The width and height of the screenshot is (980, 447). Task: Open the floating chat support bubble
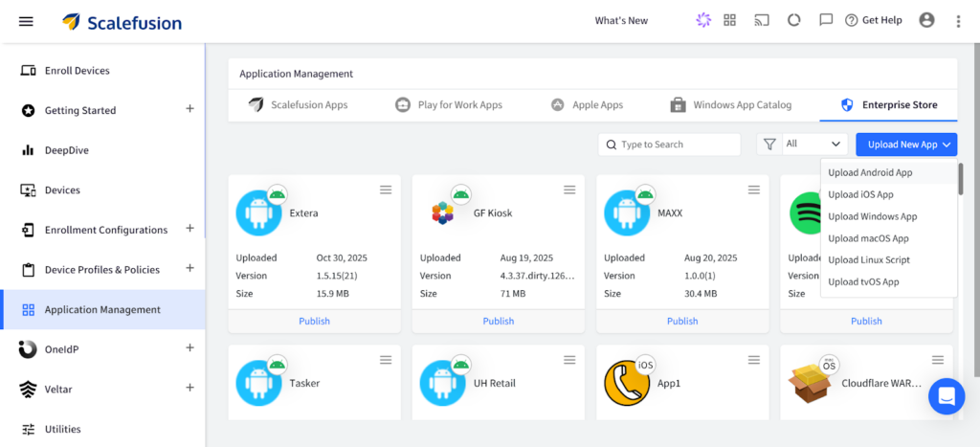click(x=946, y=395)
